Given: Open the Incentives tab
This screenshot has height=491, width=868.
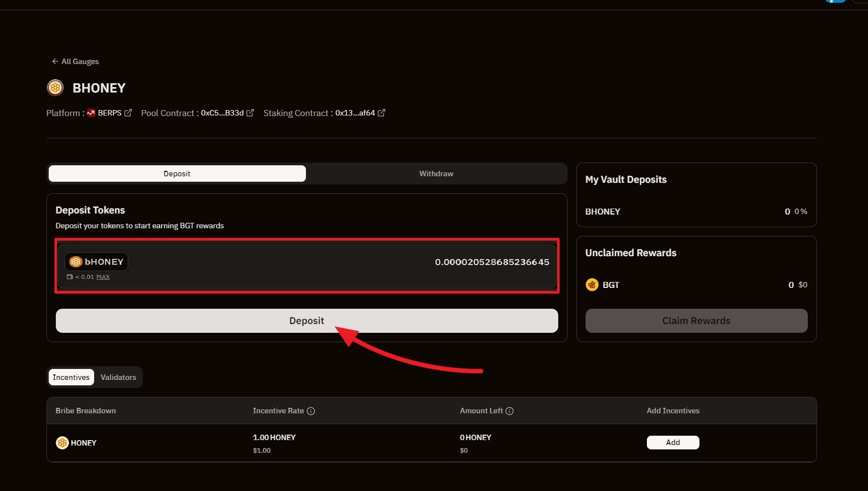Looking at the screenshot, I should pos(71,377).
